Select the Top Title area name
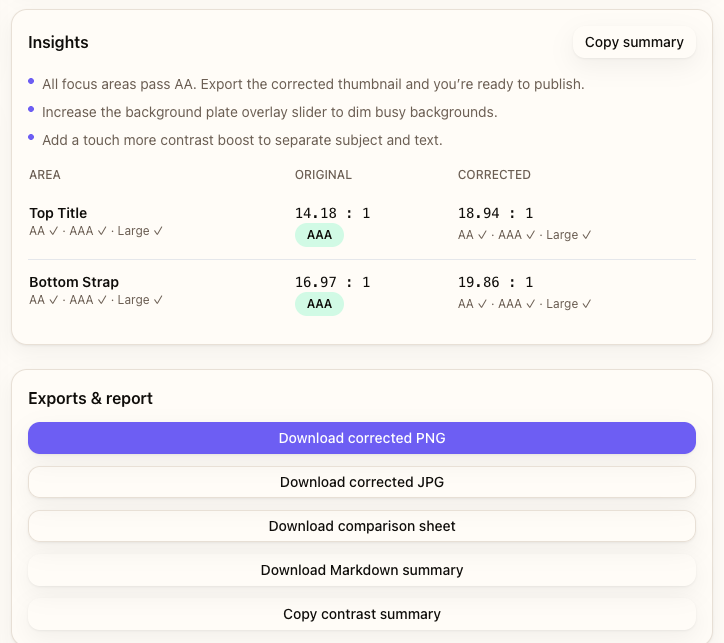The image size is (724, 643). pyautogui.click(x=58, y=213)
